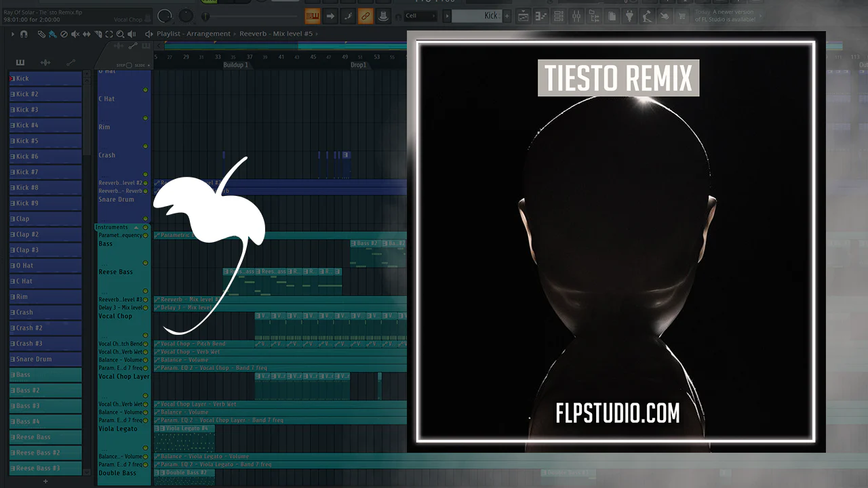The width and height of the screenshot is (868, 488).
Task: Select the Snare Drum pattern in picker
Action: (45, 359)
